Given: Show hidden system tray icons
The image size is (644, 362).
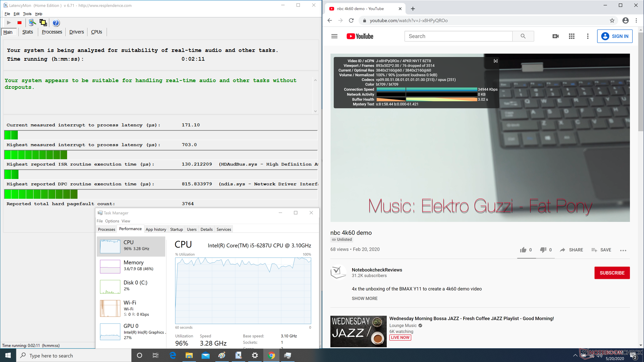Looking at the screenshot, I should [x=575, y=355].
